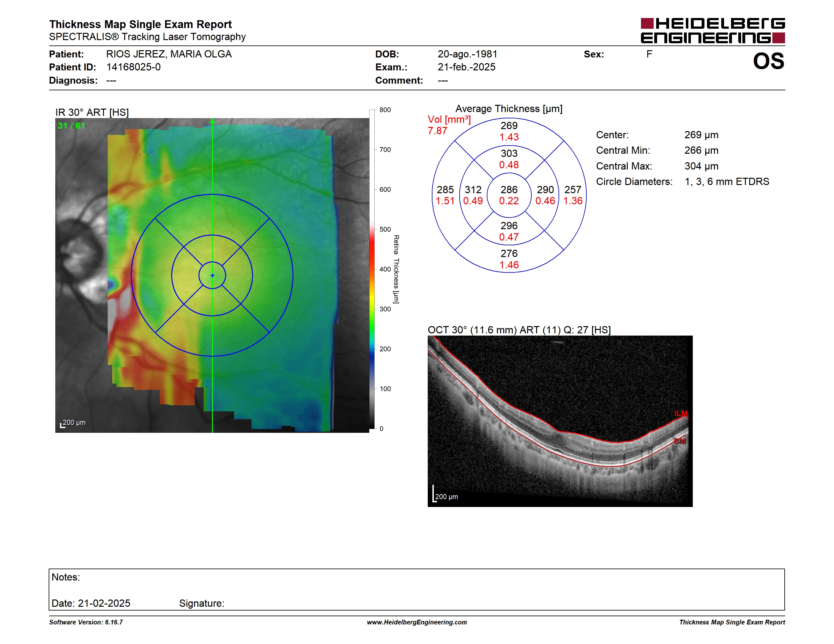Click the central subfield thickness 286

tap(509, 190)
